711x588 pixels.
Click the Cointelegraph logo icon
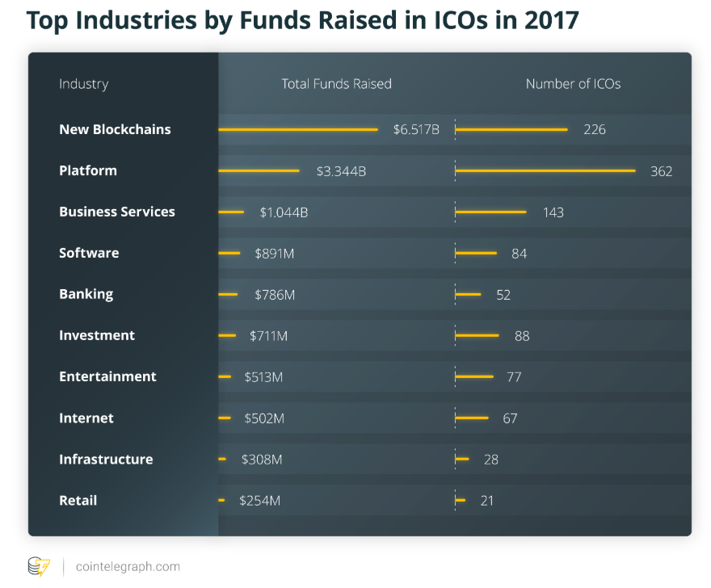39,566
